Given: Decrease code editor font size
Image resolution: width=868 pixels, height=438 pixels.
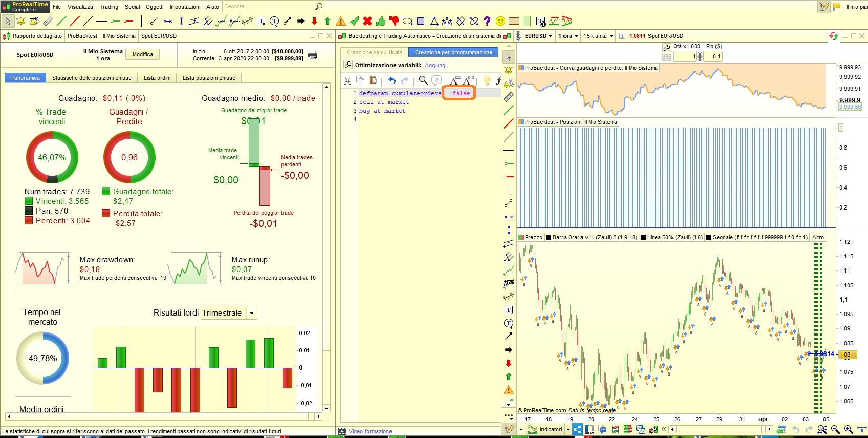Looking at the screenshot, I should pyautogui.click(x=454, y=80).
